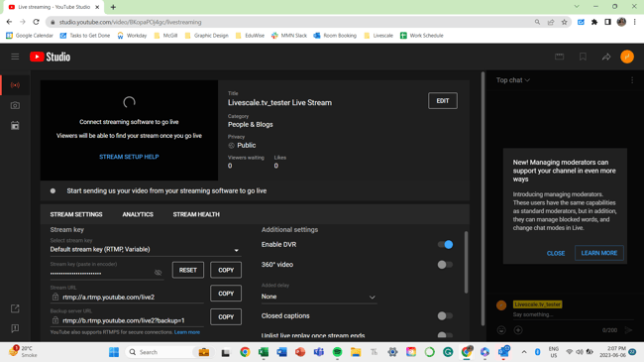Toggle the Closed captions switch

tap(445, 316)
